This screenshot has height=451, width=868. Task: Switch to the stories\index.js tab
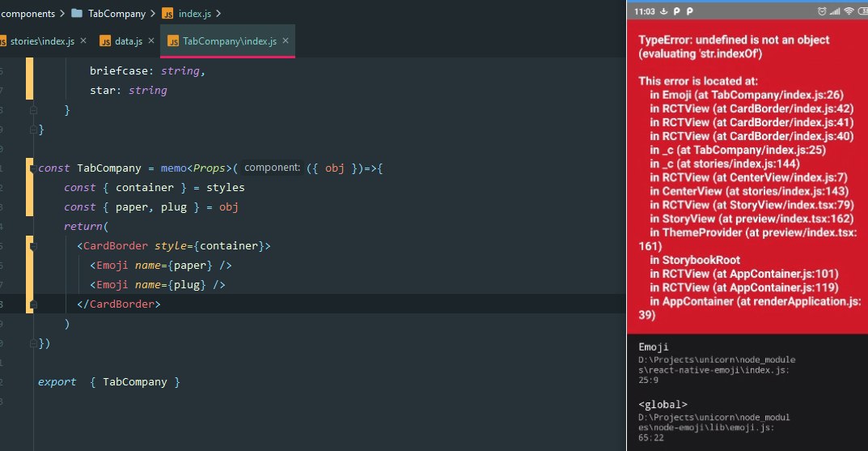coord(42,41)
